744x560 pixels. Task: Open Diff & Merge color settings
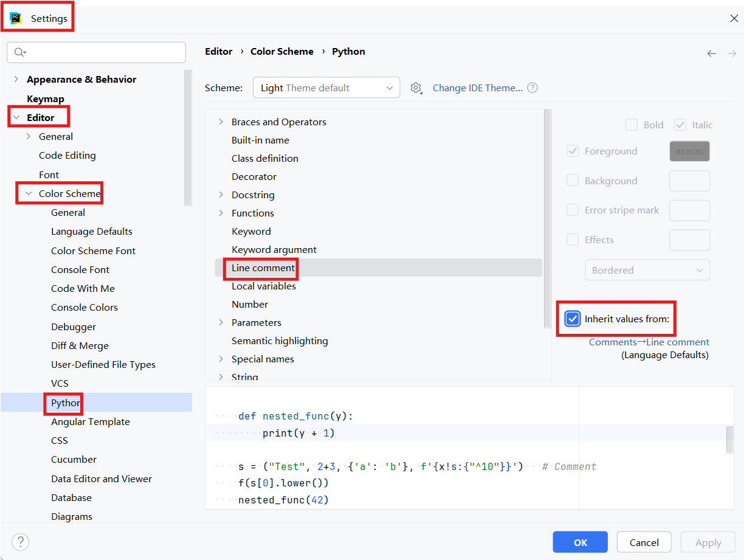click(80, 345)
